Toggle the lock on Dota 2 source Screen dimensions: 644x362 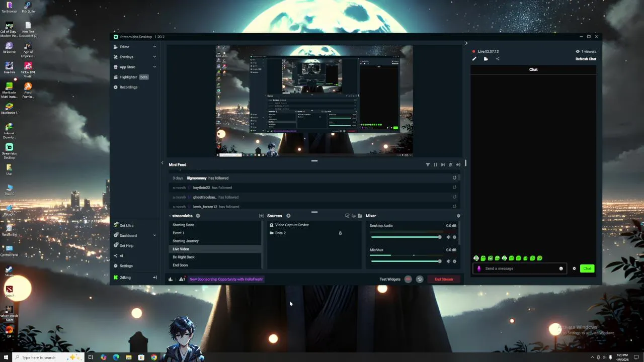point(340,233)
